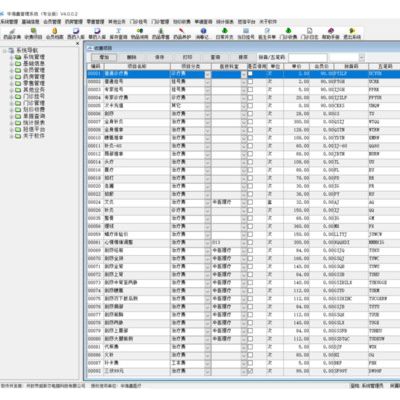Expand the 药房管理 folder in navigation tree
This screenshot has height=400, width=400.
tap(11, 77)
